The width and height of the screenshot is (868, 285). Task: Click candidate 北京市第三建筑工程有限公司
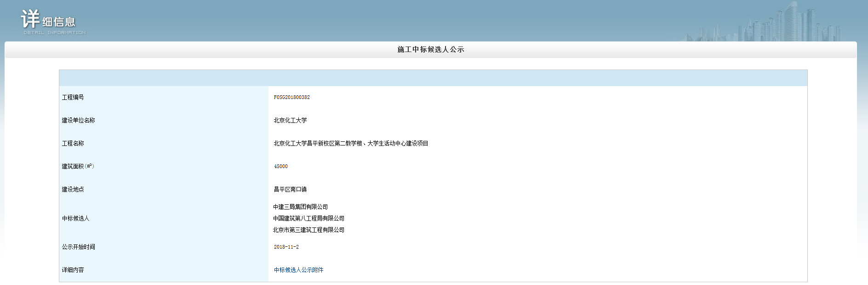(309, 230)
